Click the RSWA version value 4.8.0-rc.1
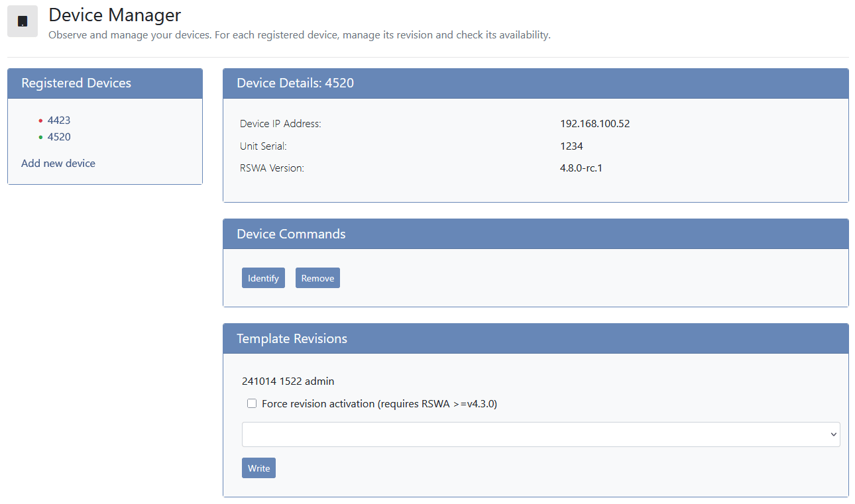This screenshot has width=855, height=504. click(x=581, y=168)
